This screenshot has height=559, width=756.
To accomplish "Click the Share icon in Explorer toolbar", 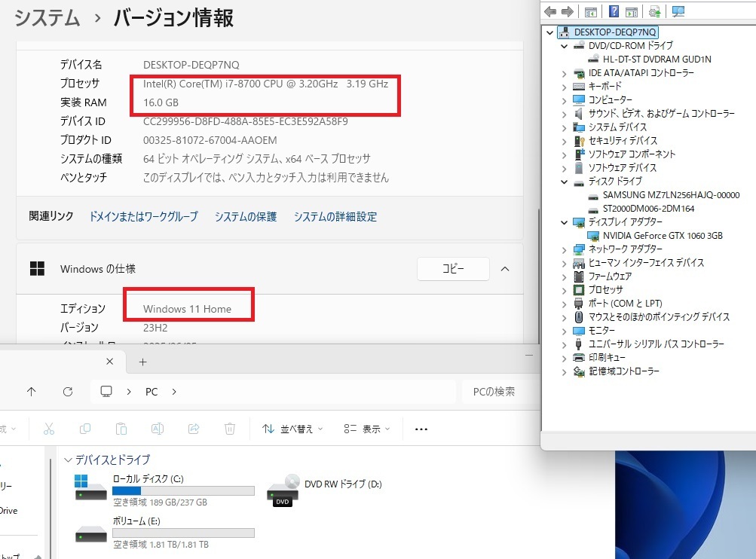I will (x=194, y=429).
